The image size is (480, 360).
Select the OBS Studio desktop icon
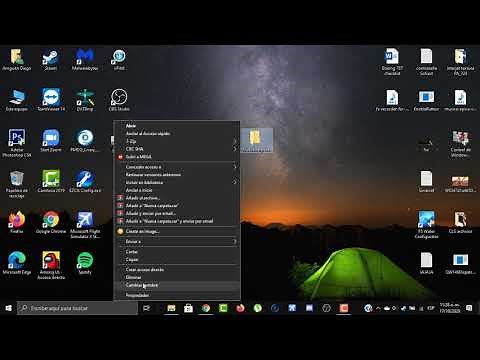point(119,100)
